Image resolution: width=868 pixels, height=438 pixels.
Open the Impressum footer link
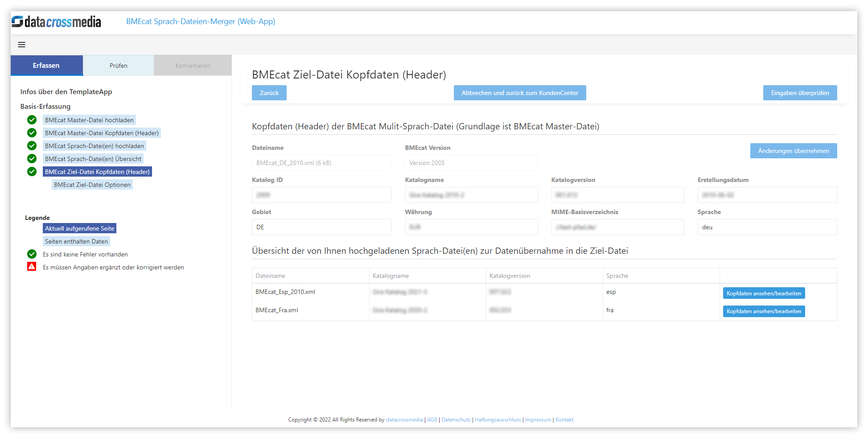(x=538, y=420)
